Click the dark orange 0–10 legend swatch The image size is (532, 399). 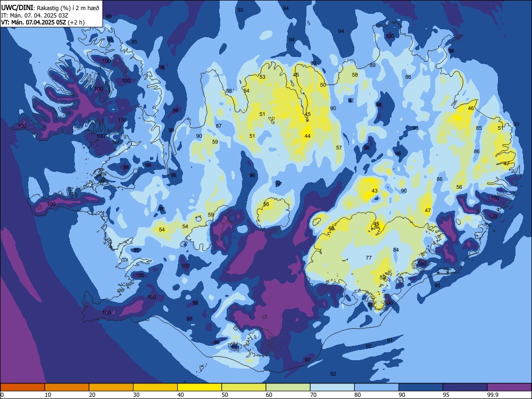[22, 387]
